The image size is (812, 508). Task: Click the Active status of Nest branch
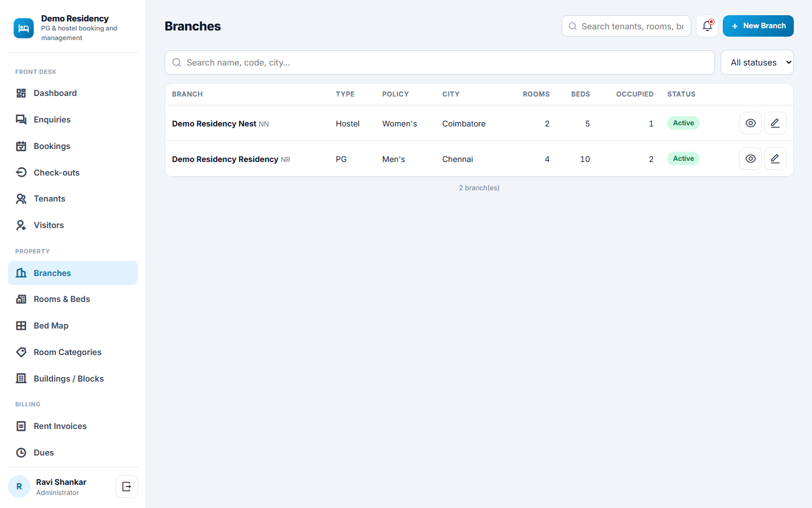point(683,123)
